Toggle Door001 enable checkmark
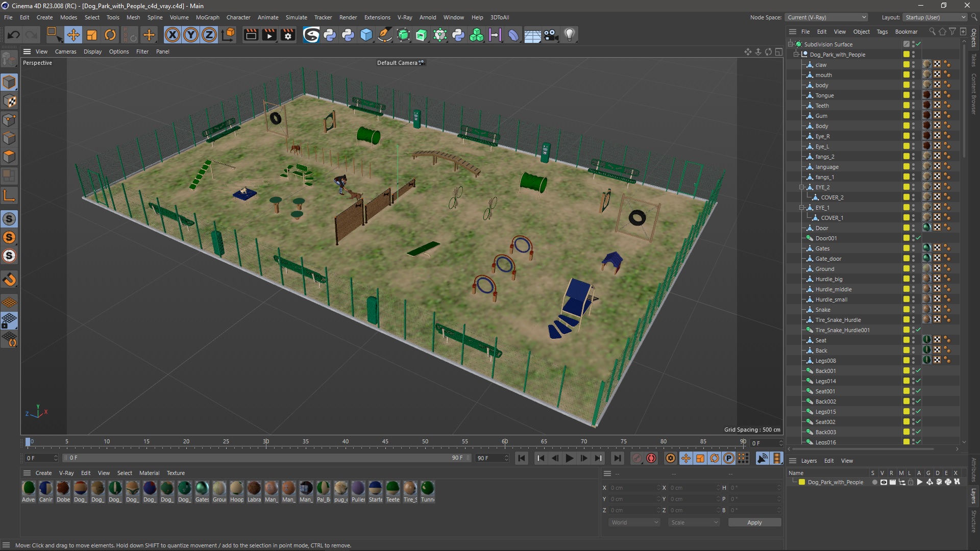Screen dimensions: 980x551 (x=918, y=238)
